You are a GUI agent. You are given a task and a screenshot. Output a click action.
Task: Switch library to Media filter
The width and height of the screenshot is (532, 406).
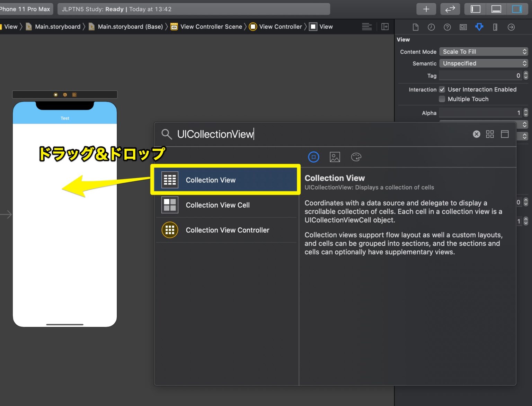click(x=335, y=157)
